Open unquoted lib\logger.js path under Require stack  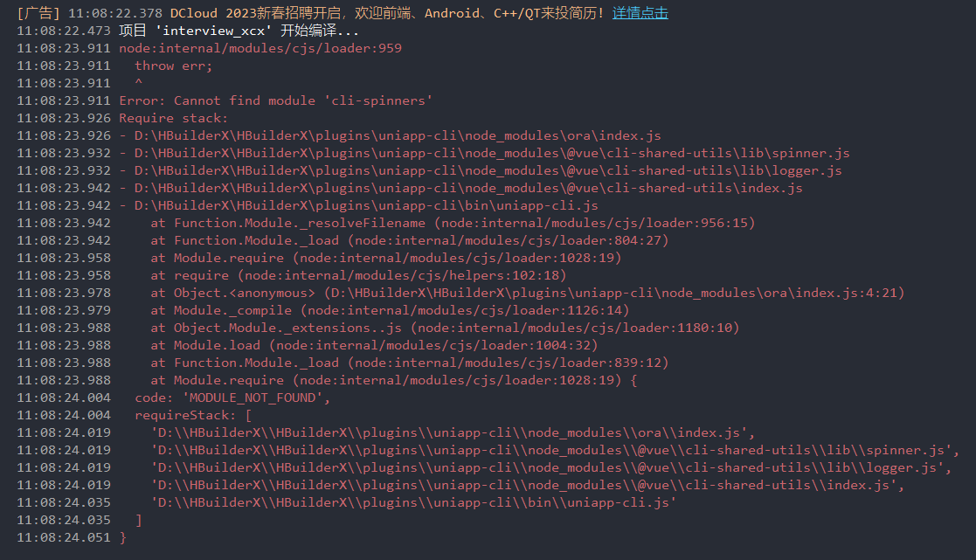488,170
